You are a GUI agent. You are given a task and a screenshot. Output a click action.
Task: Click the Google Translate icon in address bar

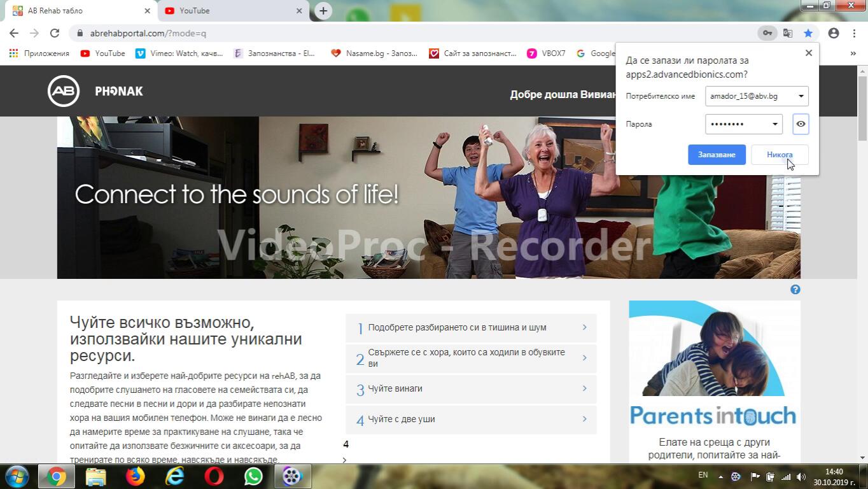[x=788, y=33]
